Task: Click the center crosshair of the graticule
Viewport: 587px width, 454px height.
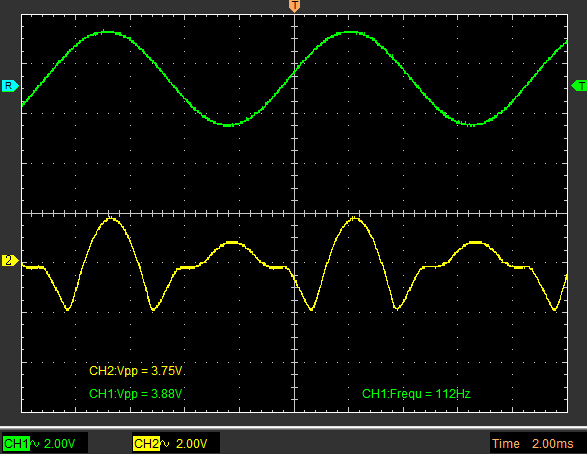Action: [295, 213]
